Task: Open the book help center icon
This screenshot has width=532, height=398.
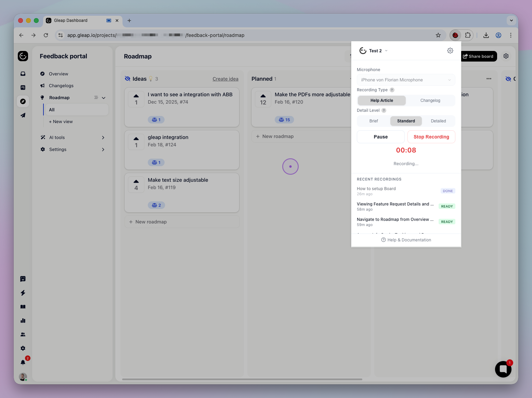Action: pyautogui.click(x=23, y=307)
